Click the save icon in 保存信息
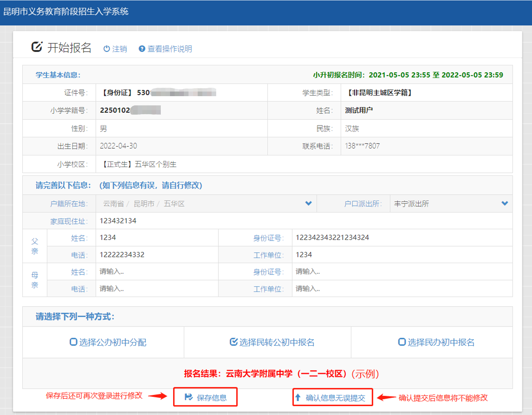532x415 pixels. [188, 397]
